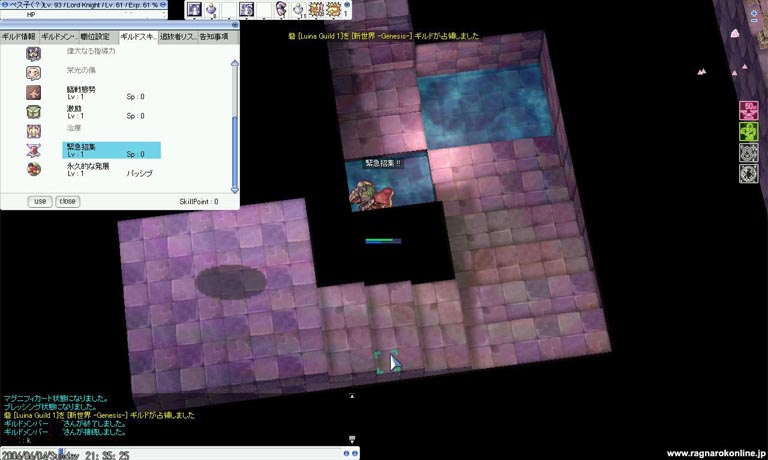Zoom in the minimap with plus button
Viewport: 768px width, 460px height.
pyautogui.click(x=754, y=14)
